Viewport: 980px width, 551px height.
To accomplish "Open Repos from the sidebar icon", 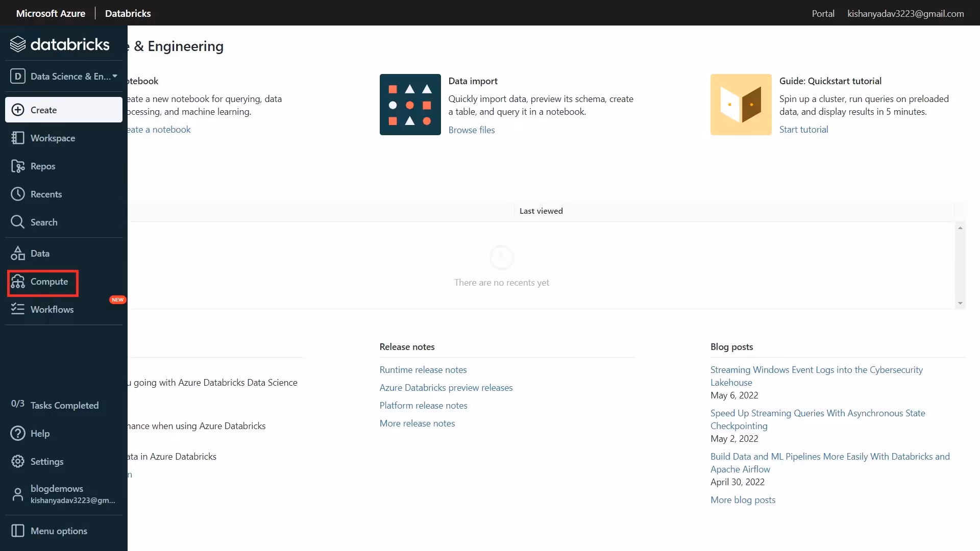I will [x=18, y=166].
